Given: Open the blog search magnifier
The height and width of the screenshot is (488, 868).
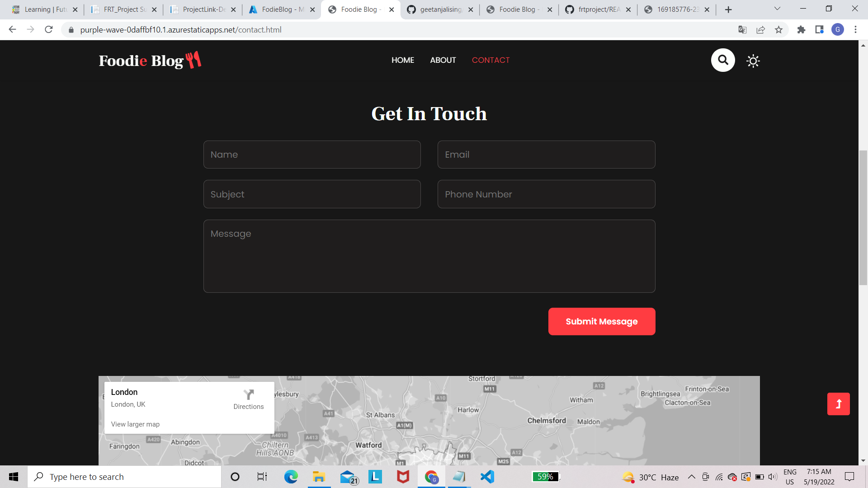Looking at the screenshot, I should [722, 60].
